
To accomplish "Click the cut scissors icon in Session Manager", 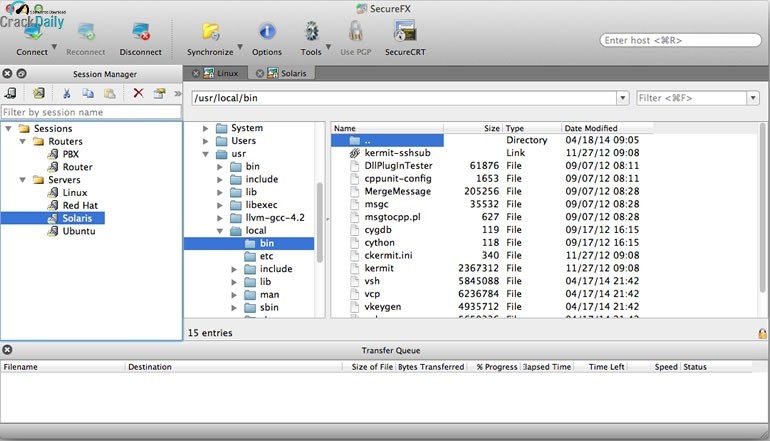I will coord(66,93).
